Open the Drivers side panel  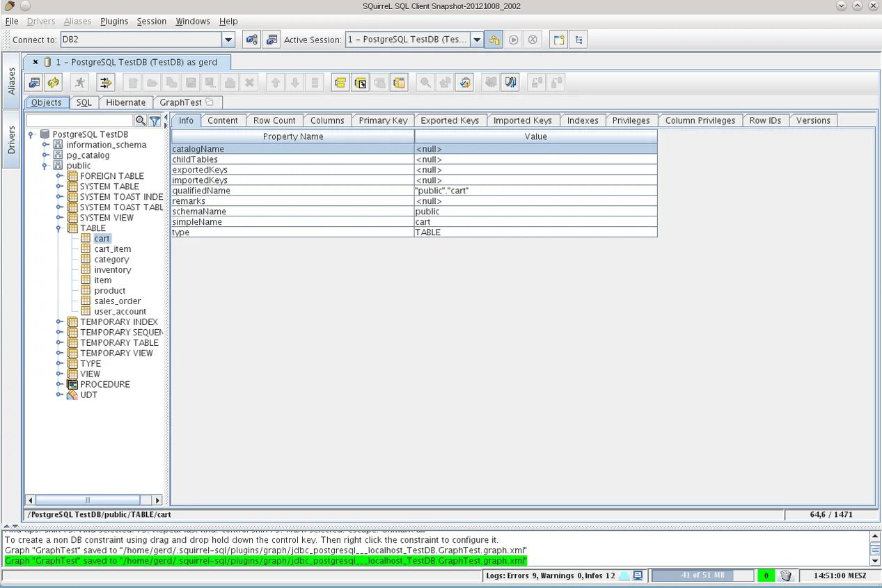[12, 140]
